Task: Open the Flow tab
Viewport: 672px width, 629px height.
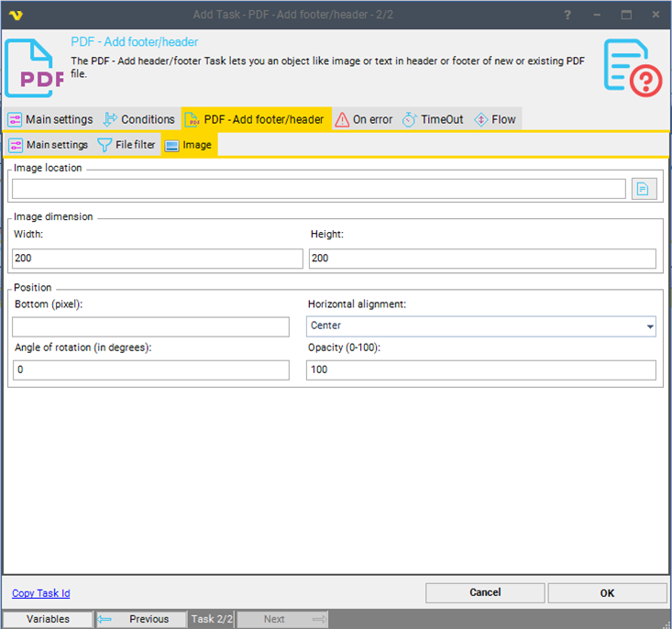Action: 495,119
